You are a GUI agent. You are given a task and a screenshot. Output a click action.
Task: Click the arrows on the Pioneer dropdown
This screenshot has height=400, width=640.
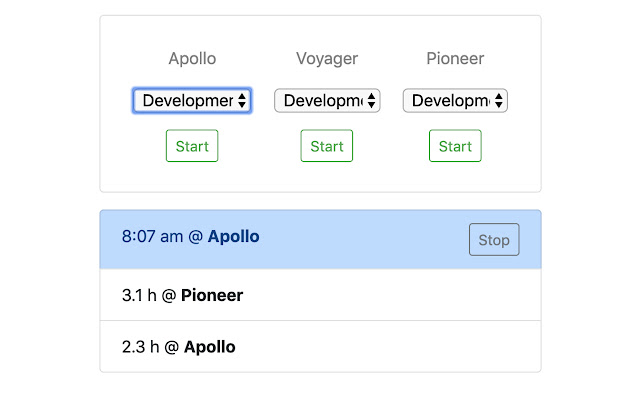[499, 101]
